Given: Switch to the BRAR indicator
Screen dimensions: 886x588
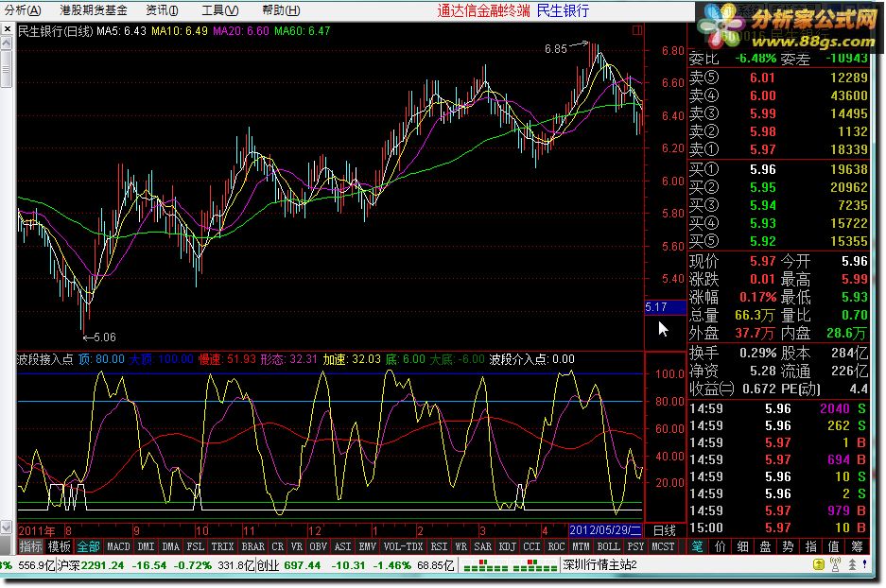Looking at the screenshot, I should [252, 546].
